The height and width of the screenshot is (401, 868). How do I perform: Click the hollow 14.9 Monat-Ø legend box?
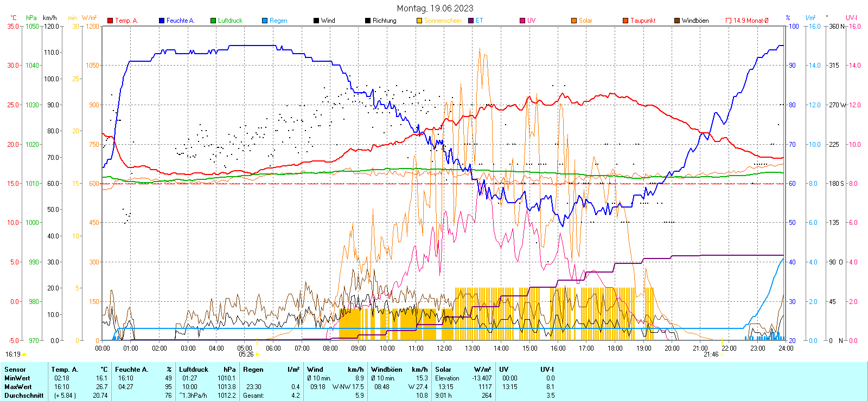[x=729, y=21]
